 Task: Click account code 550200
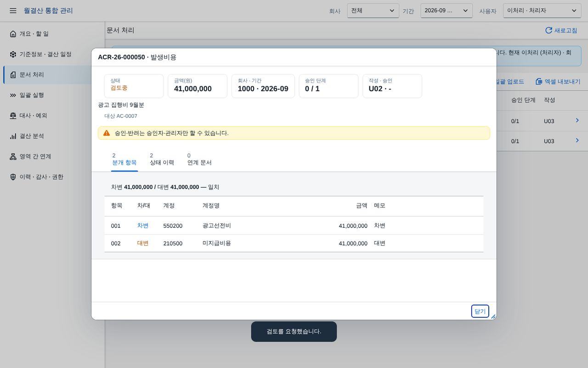(x=173, y=226)
